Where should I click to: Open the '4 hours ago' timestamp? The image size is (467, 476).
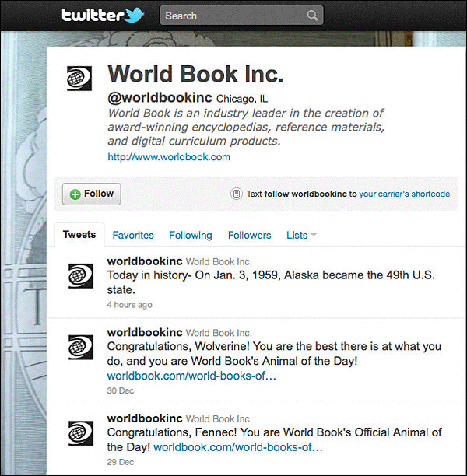(129, 304)
